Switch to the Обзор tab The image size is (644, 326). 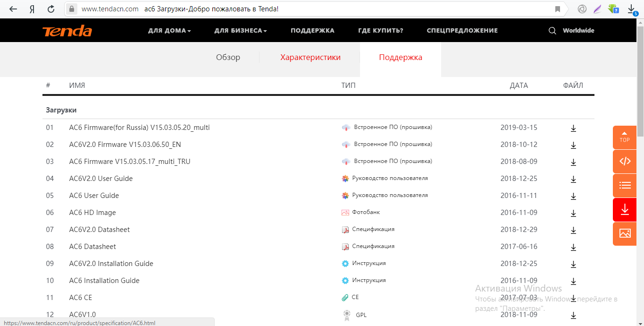pyautogui.click(x=228, y=58)
